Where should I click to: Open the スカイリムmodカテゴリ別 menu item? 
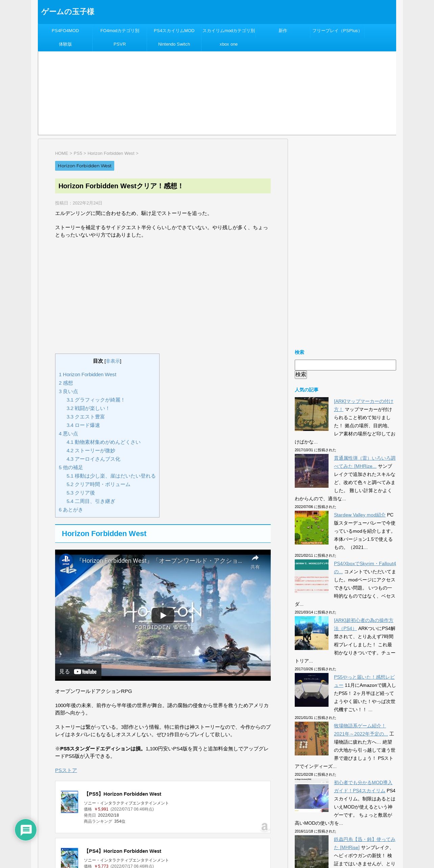coord(228,31)
